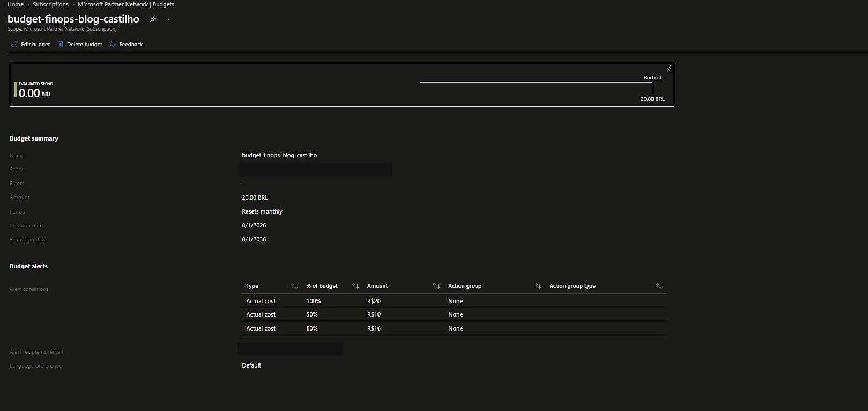Click Actual cost in the R$10 row

261,314
